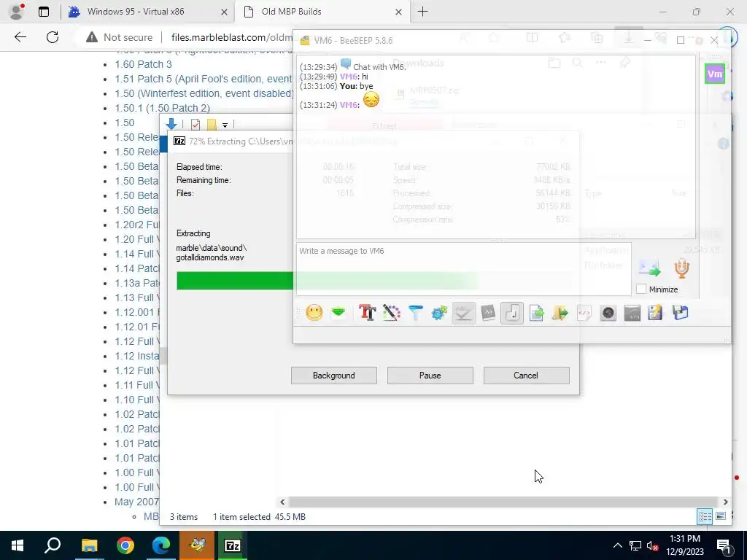The image size is (747, 560).
Task: Launch Google Chrome from the taskbar
Action: 125,545
